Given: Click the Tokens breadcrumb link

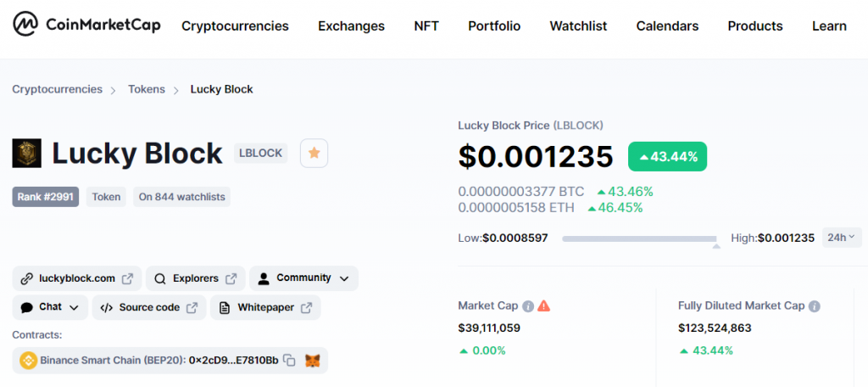Looking at the screenshot, I should pos(147,89).
